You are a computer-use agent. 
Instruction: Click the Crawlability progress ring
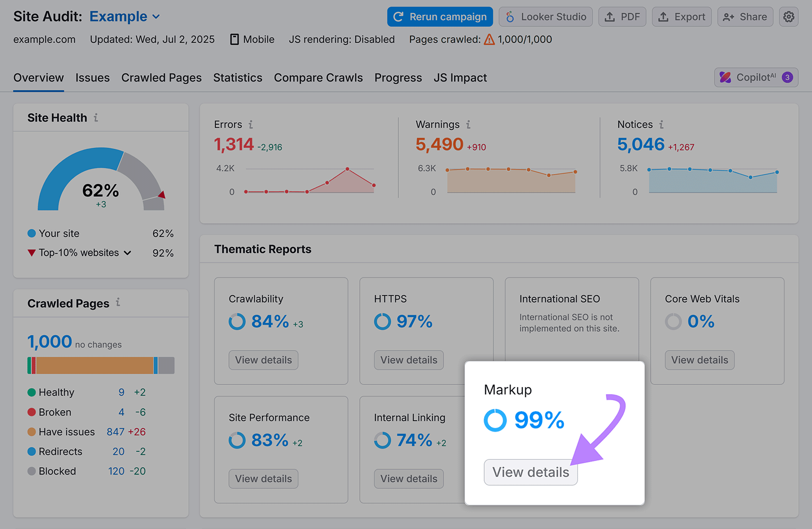[x=237, y=322]
